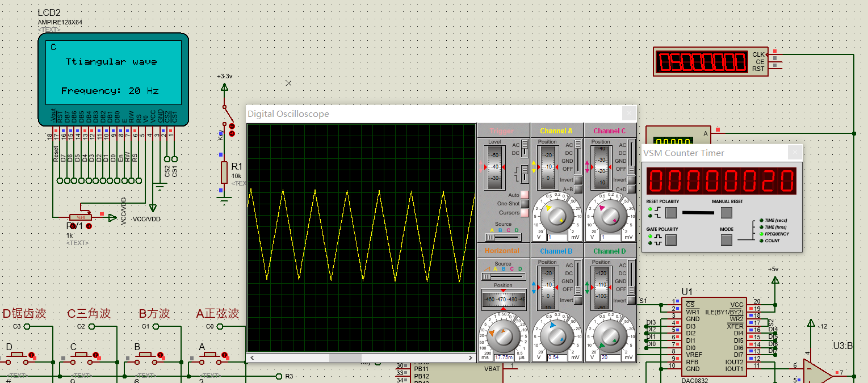Click the Trigger Source selector slider

point(502,237)
